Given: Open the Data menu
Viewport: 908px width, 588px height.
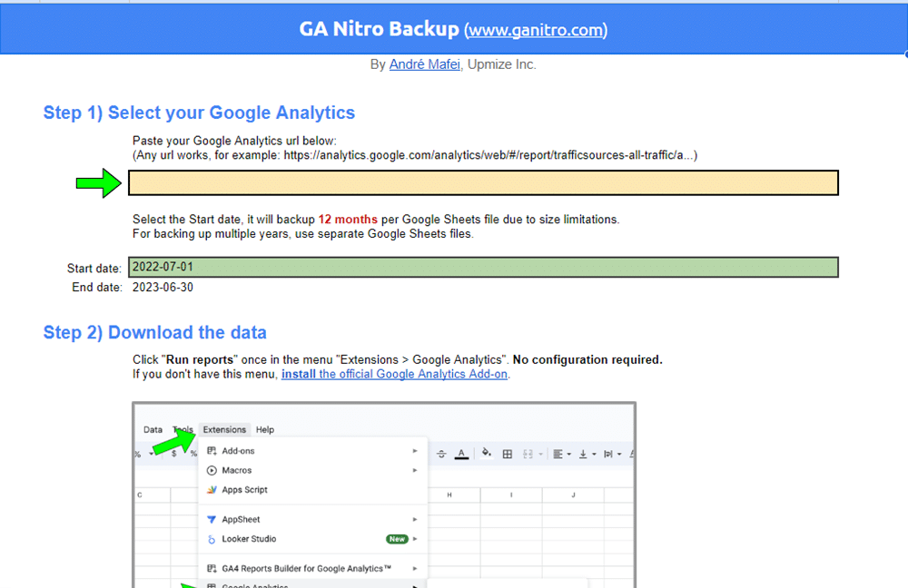Looking at the screenshot, I should (153, 429).
